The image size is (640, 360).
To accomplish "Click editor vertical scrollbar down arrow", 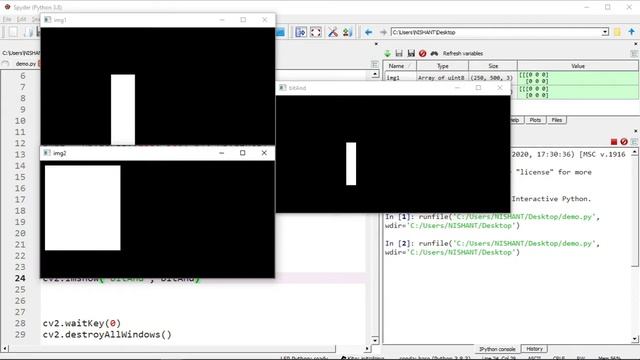I will click(x=375, y=340).
